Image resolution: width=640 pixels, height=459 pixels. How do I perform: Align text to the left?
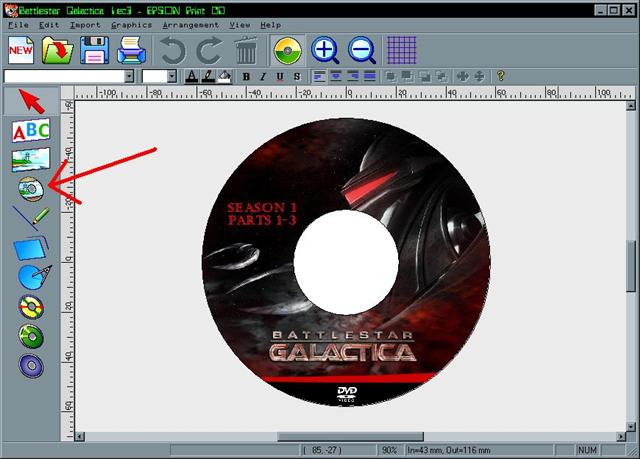click(x=319, y=76)
